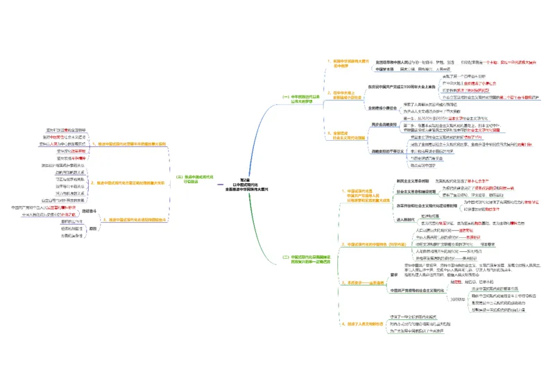The image size is (555, 392).
Task: Select subtopic 2、在中华大地上全面建成小康社会
Action: pyautogui.click(x=343, y=95)
